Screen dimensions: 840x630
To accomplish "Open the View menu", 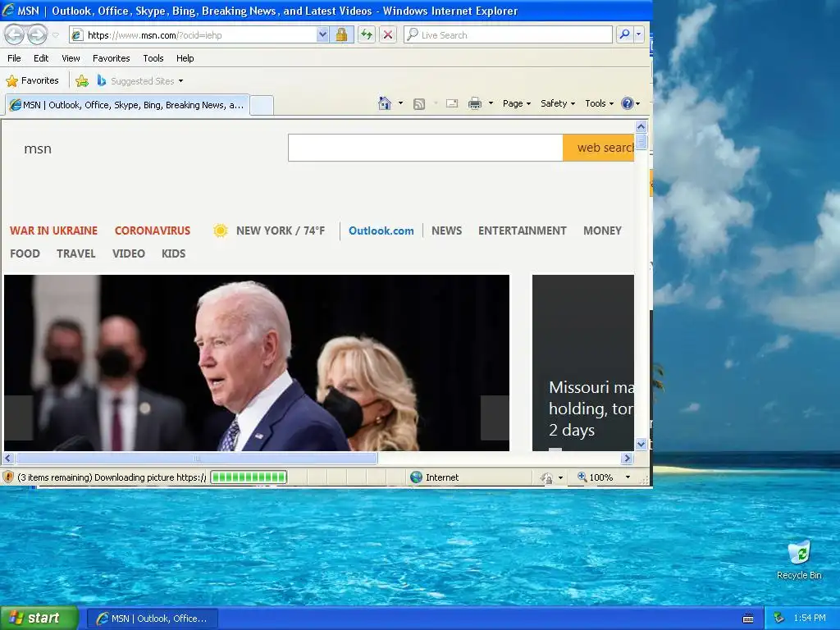I will (x=71, y=58).
